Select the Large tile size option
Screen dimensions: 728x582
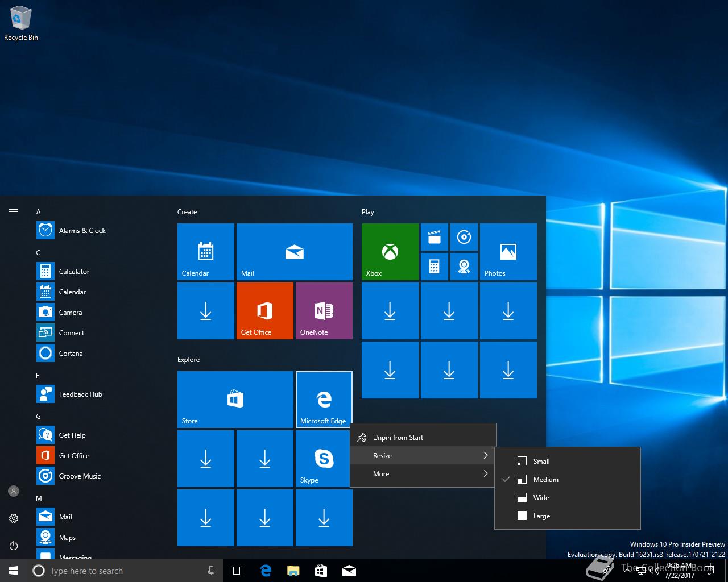pos(541,516)
